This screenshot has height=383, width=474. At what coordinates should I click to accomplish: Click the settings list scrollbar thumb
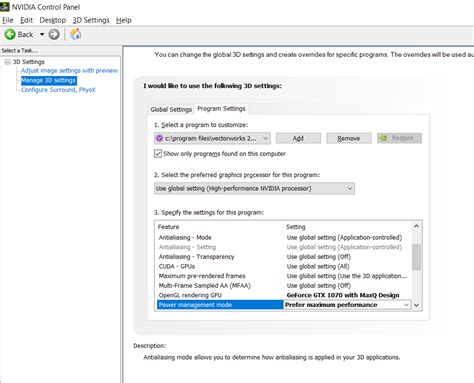click(x=416, y=257)
